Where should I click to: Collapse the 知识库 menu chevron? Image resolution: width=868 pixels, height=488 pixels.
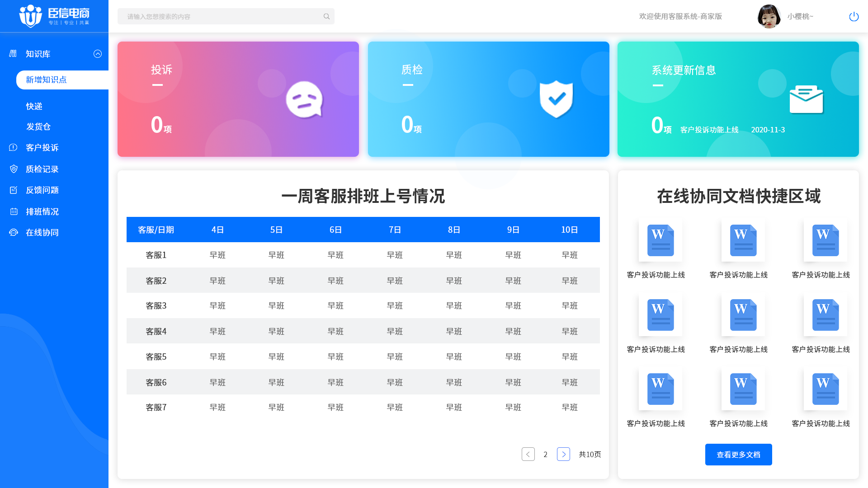click(x=98, y=54)
